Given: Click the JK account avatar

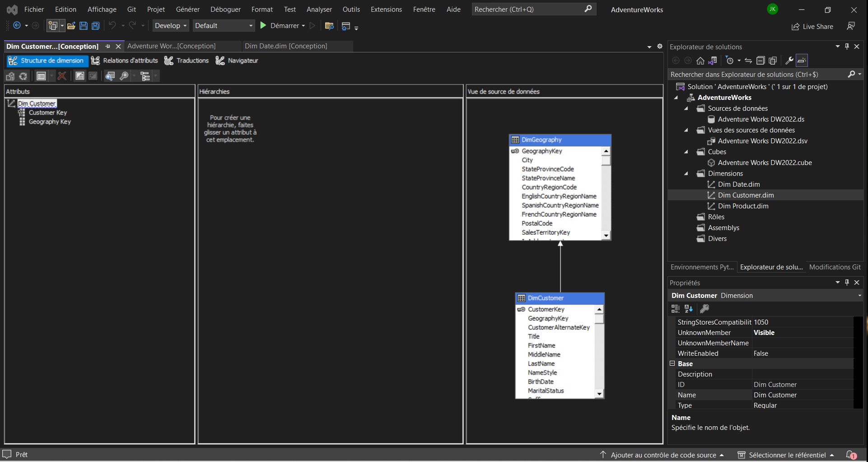Looking at the screenshot, I should [773, 9].
